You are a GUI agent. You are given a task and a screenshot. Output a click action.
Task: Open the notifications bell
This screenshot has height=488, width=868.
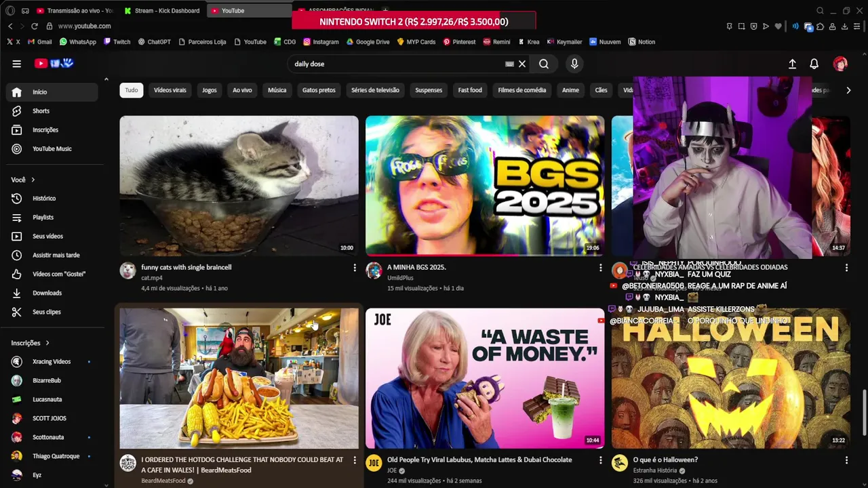pos(814,64)
